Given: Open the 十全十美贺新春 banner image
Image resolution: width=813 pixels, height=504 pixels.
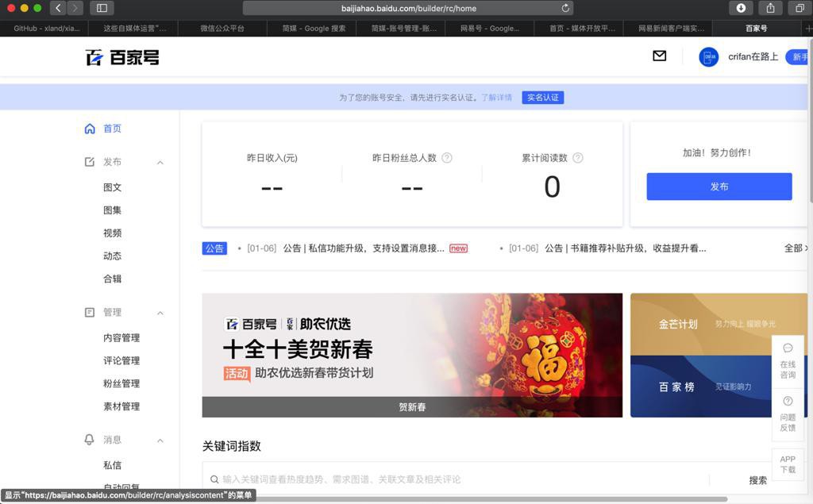Looking at the screenshot, I should tap(412, 356).
